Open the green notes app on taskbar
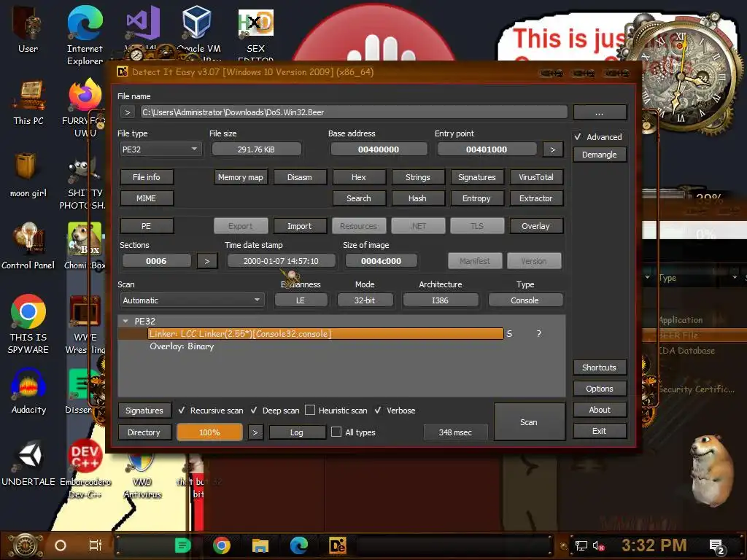747x560 pixels. click(182, 545)
